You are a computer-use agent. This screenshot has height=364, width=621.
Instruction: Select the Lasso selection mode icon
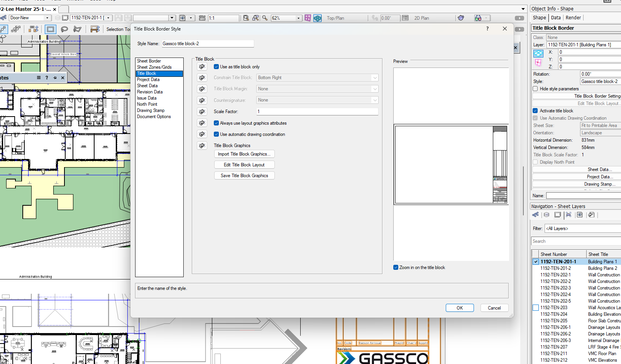point(64,29)
